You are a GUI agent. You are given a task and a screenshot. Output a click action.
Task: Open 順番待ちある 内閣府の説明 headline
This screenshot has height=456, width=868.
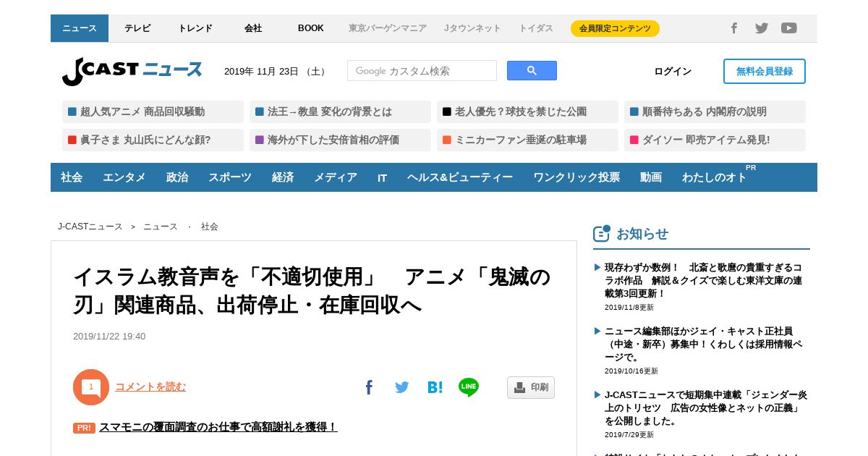pyautogui.click(x=715, y=111)
